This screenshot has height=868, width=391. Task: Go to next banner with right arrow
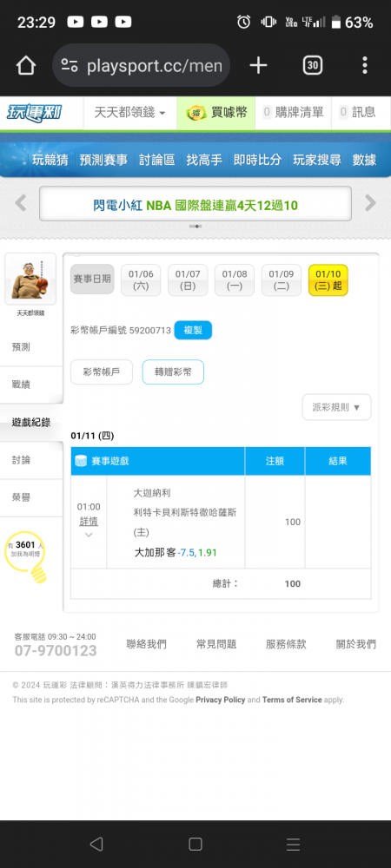click(370, 203)
